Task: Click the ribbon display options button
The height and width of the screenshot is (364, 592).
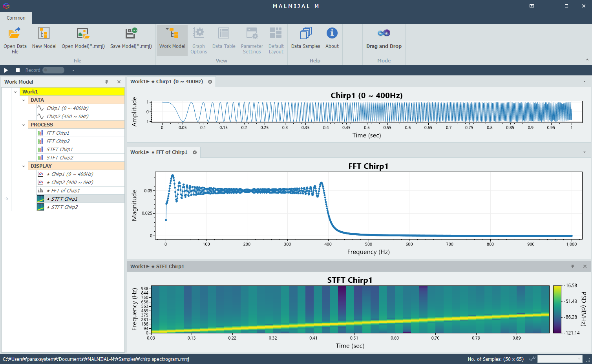Action: coord(532,6)
